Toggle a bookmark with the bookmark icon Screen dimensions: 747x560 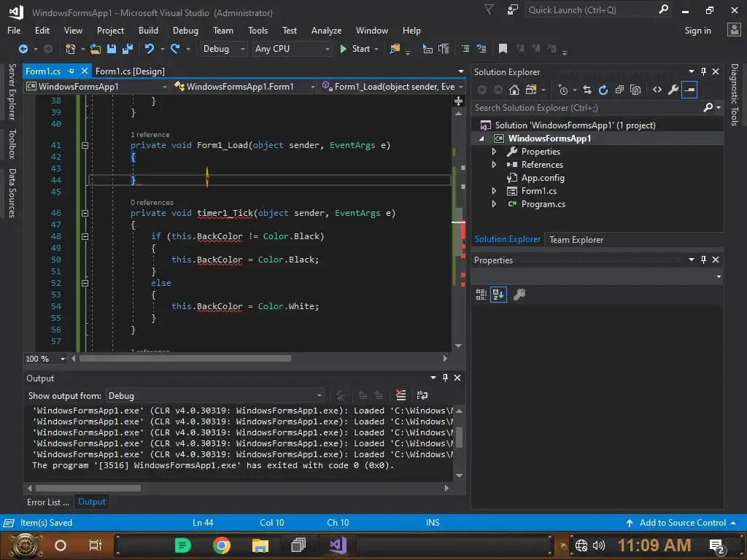(503, 49)
